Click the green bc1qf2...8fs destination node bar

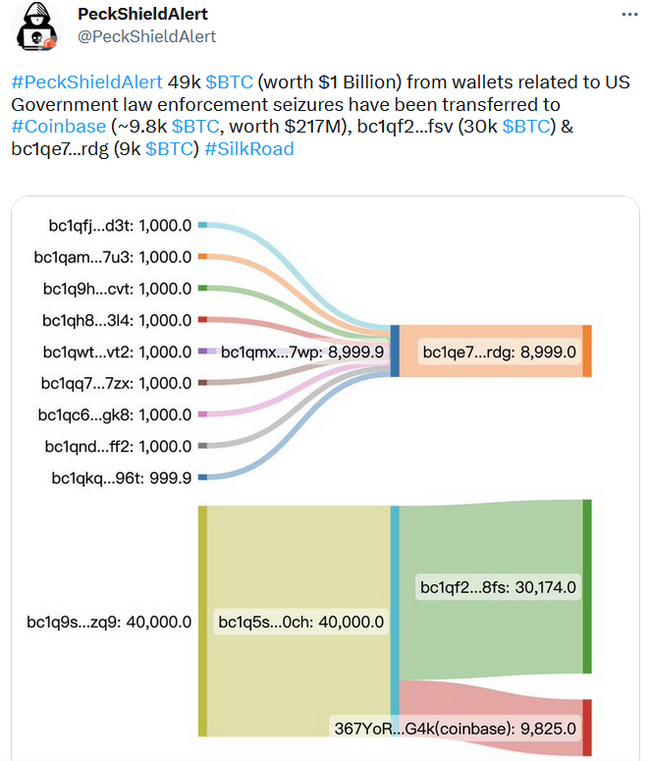click(587, 586)
